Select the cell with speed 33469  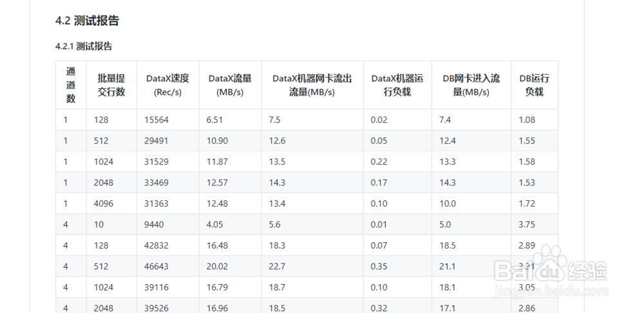158,183
